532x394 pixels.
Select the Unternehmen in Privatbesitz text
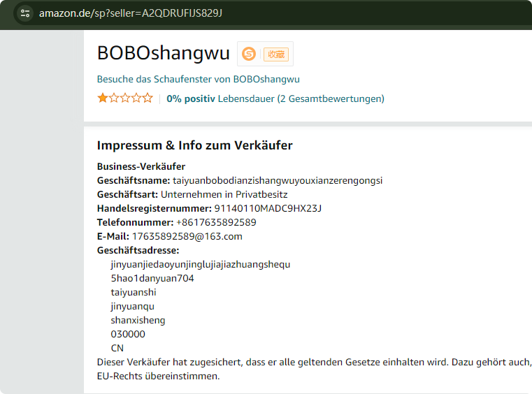click(x=224, y=194)
